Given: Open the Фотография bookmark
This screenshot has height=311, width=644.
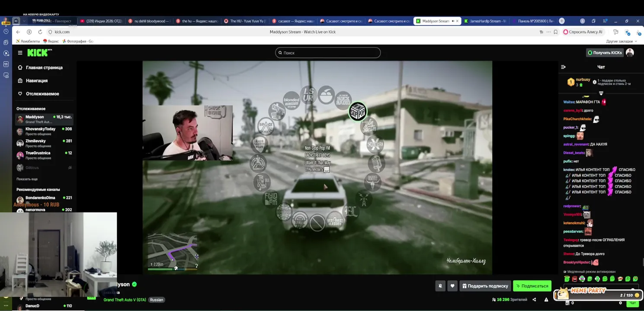Looking at the screenshot, I should coord(78,41).
